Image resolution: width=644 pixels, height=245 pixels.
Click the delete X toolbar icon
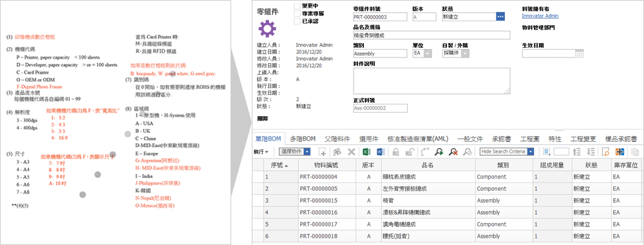point(352,152)
